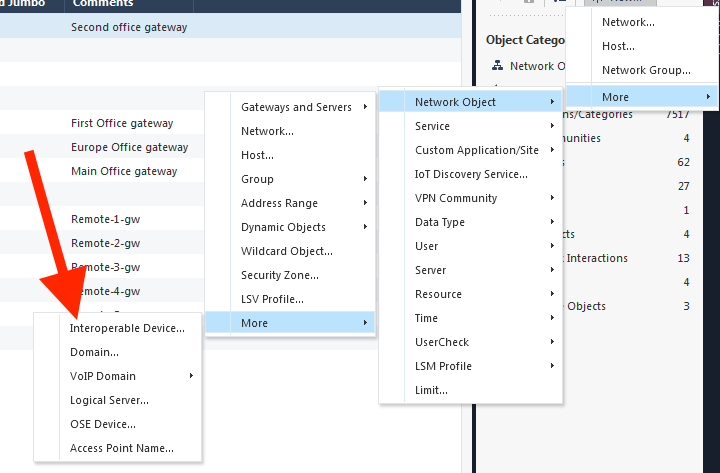Choose the Domain menu entry

94,352
